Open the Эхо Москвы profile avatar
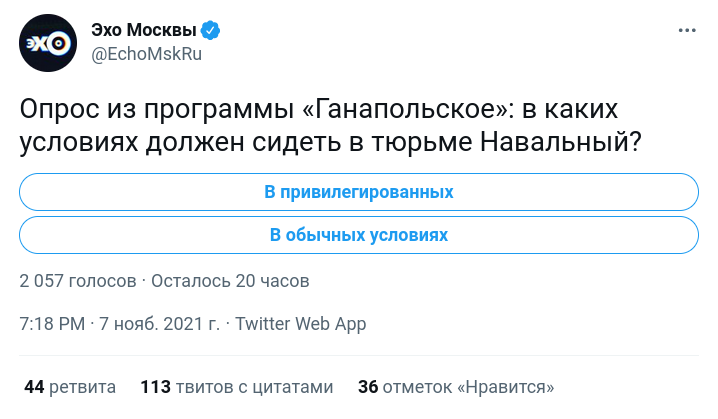 click(x=46, y=43)
